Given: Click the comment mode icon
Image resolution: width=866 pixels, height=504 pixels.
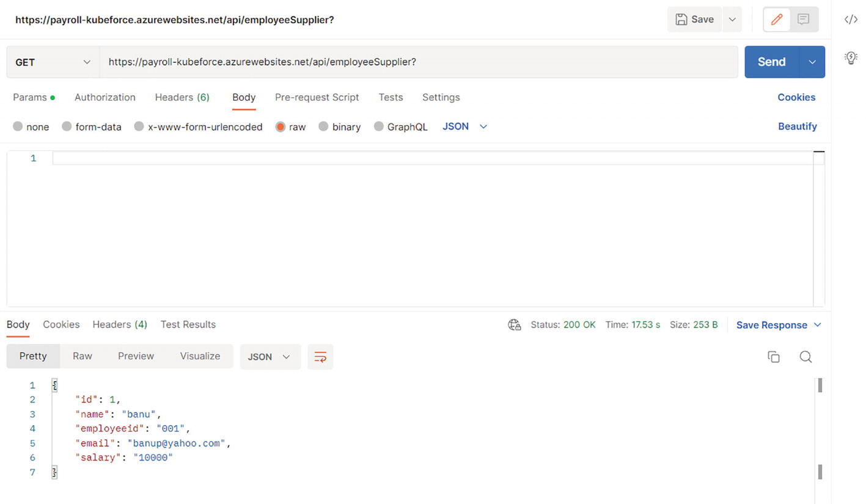Looking at the screenshot, I should (x=804, y=20).
